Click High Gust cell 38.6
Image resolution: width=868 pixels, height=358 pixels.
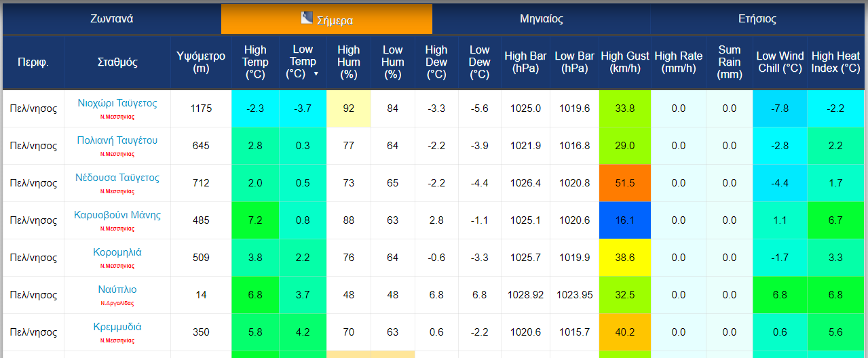[x=625, y=258]
